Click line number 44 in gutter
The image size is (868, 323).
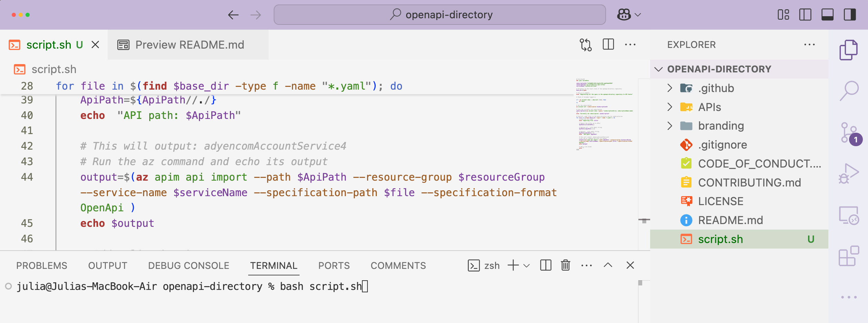pos(27,177)
